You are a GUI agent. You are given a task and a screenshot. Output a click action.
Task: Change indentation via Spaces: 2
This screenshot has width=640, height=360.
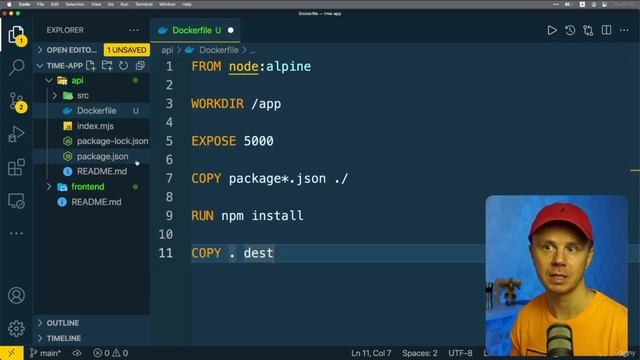tap(420, 353)
